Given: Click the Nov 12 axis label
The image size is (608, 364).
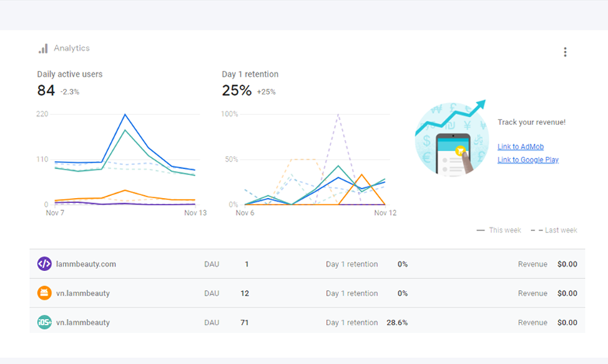Looking at the screenshot, I should pos(385,213).
